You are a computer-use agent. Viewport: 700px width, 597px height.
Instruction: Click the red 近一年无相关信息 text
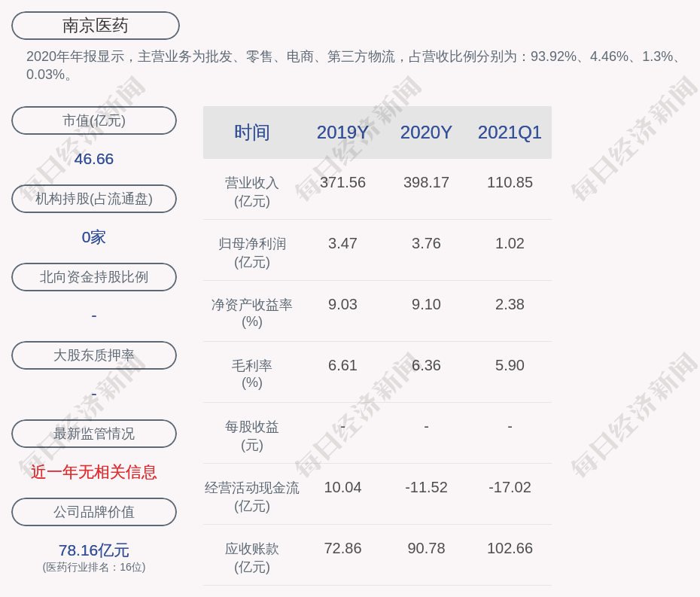point(94,472)
